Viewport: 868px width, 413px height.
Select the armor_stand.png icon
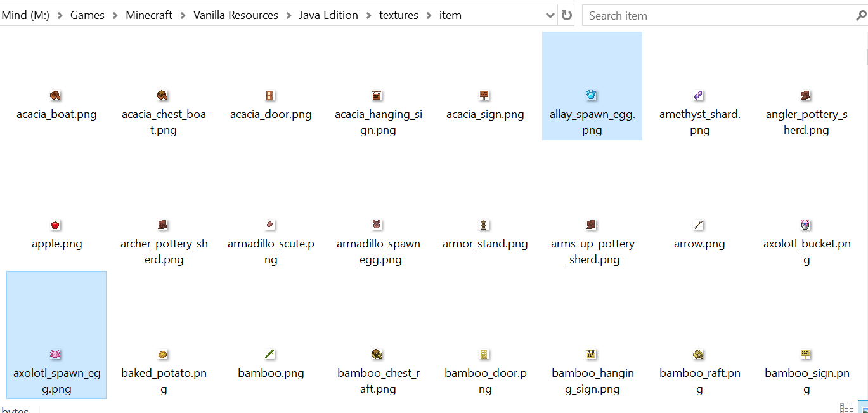[x=484, y=225]
